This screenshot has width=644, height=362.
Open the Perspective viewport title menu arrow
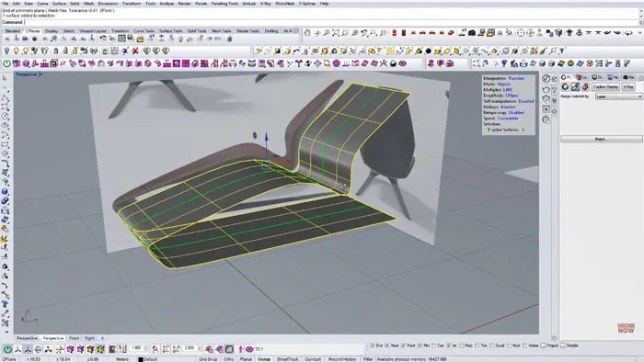[40, 74]
